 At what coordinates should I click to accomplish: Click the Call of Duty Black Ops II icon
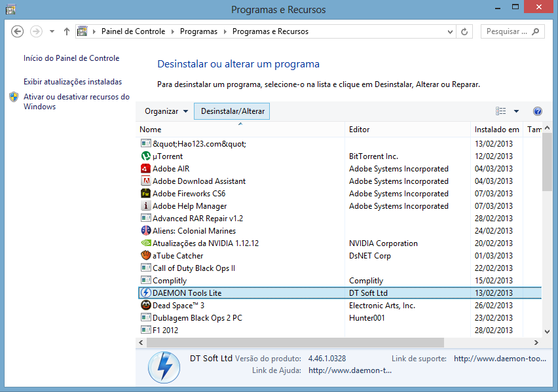point(146,268)
